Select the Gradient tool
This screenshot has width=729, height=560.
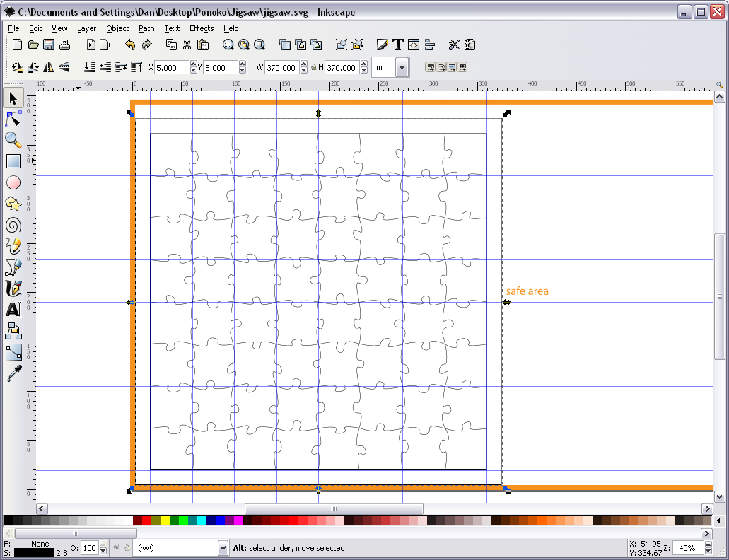click(x=13, y=353)
